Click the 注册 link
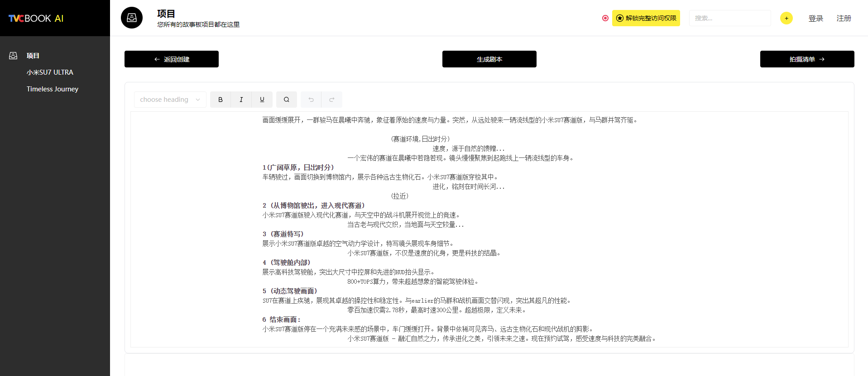The width and height of the screenshot is (868, 376). (844, 18)
